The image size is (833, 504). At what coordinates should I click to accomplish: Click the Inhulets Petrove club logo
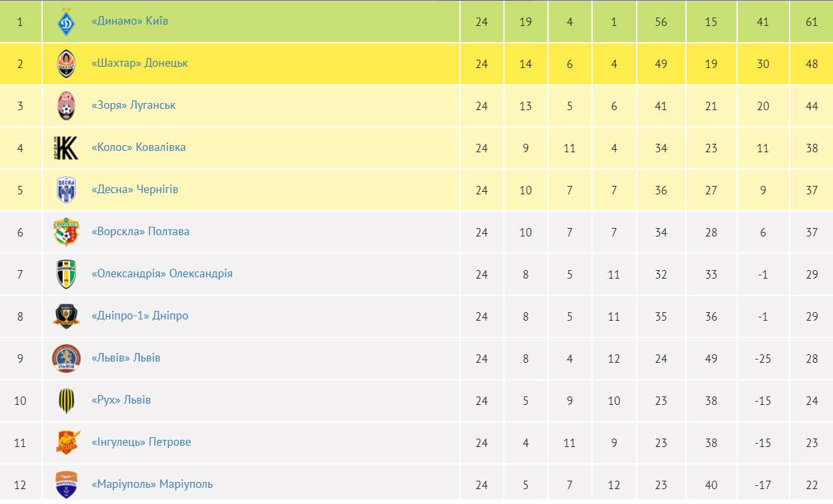pyautogui.click(x=66, y=442)
